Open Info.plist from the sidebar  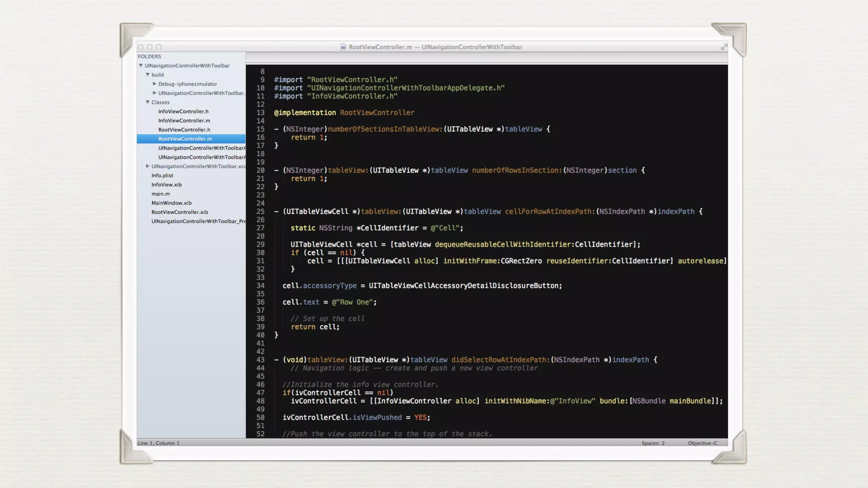point(162,175)
